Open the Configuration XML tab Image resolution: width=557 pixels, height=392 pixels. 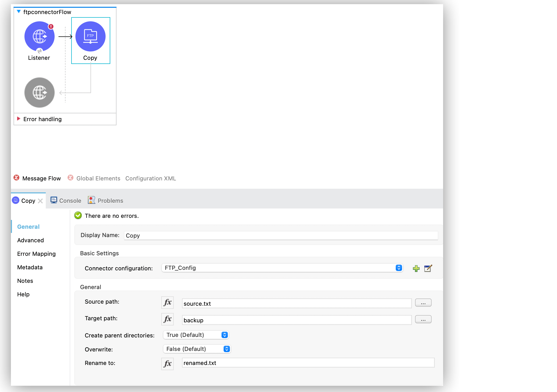[151, 178]
